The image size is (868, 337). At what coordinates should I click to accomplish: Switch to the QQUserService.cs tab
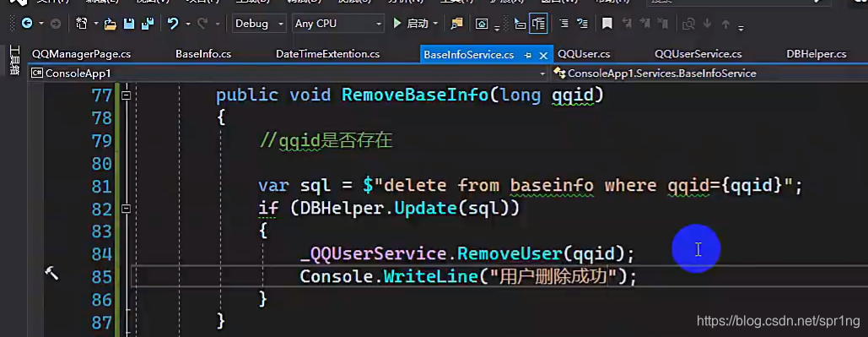tap(698, 54)
